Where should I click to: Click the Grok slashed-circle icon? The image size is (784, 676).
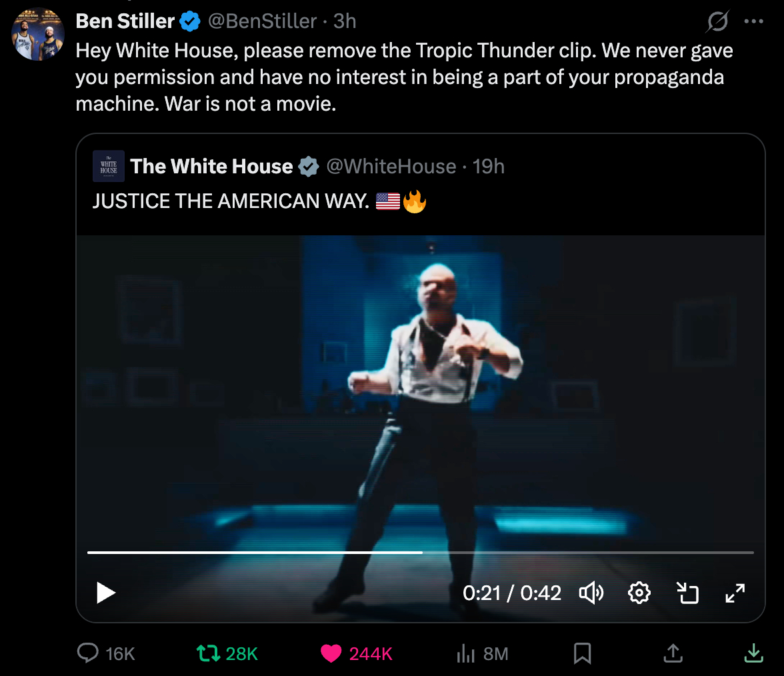(717, 22)
